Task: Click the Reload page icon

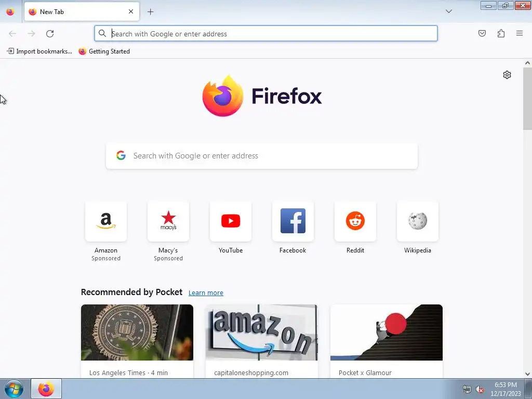Action: (50, 34)
